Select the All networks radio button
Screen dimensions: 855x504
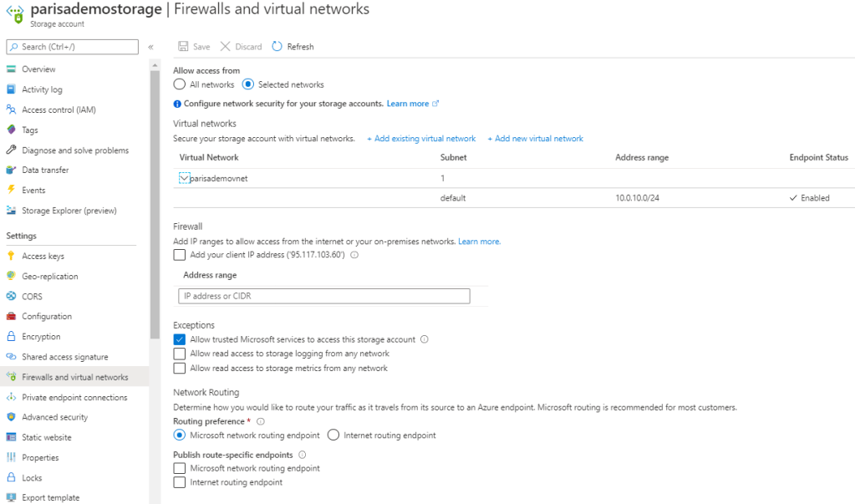[x=179, y=84]
